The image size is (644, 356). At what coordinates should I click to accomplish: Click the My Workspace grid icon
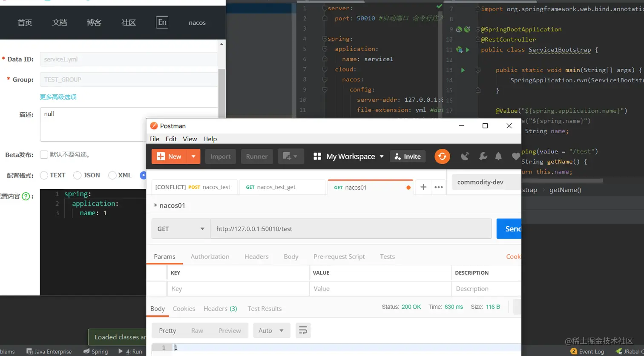pyautogui.click(x=317, y=157)
